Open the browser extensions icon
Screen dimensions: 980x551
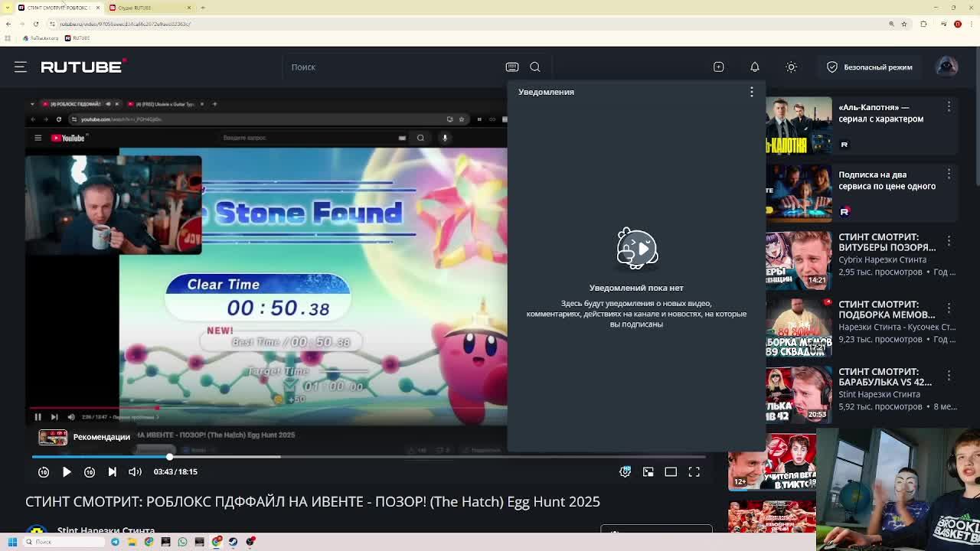pos(923,24)
